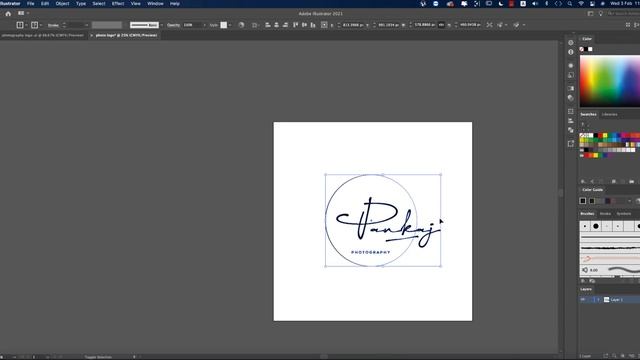The image size is (640, 360).
Task: Open the Effect menu
Action: pyautogui.click(x=118, y=4)
